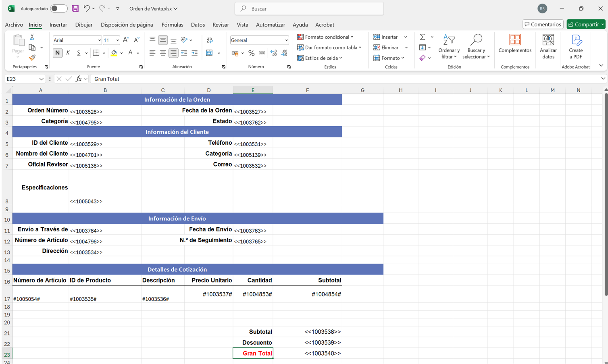Click the Create a PDF icon
Screen dimensions: 608x364
(575, 47)
